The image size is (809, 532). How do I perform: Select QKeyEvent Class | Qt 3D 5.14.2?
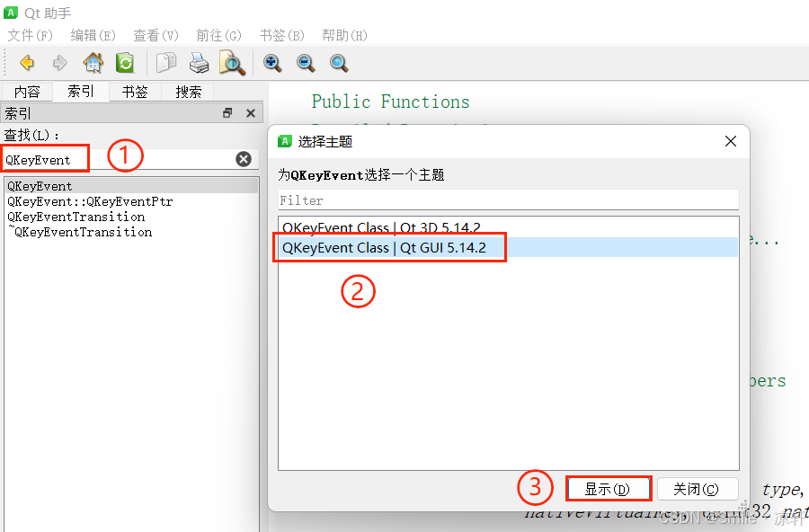(x=508, y=227)
